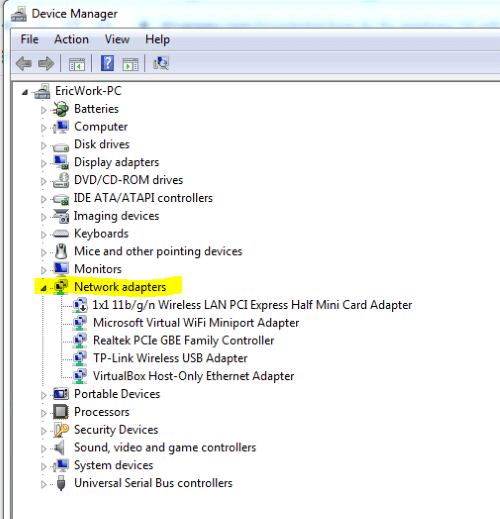Click the Back arrow toolbar icon

tap(24, 63)
